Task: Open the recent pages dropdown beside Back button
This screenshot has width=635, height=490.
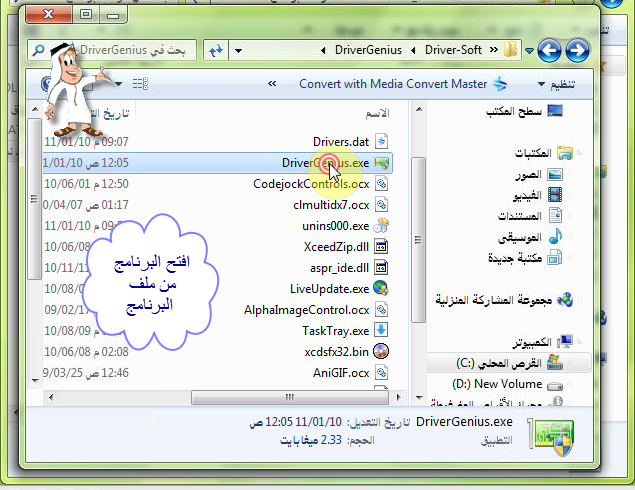Action: [529, 51]
